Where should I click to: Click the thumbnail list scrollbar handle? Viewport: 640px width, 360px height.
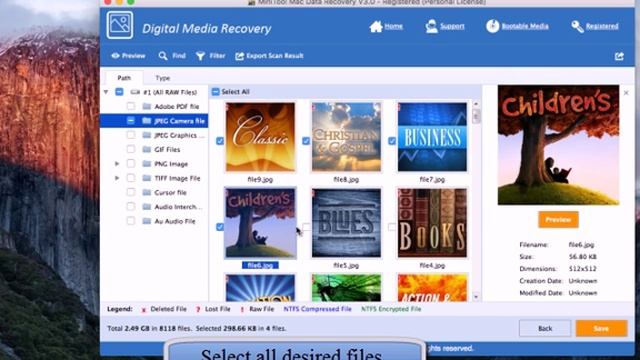click(476, 116)
